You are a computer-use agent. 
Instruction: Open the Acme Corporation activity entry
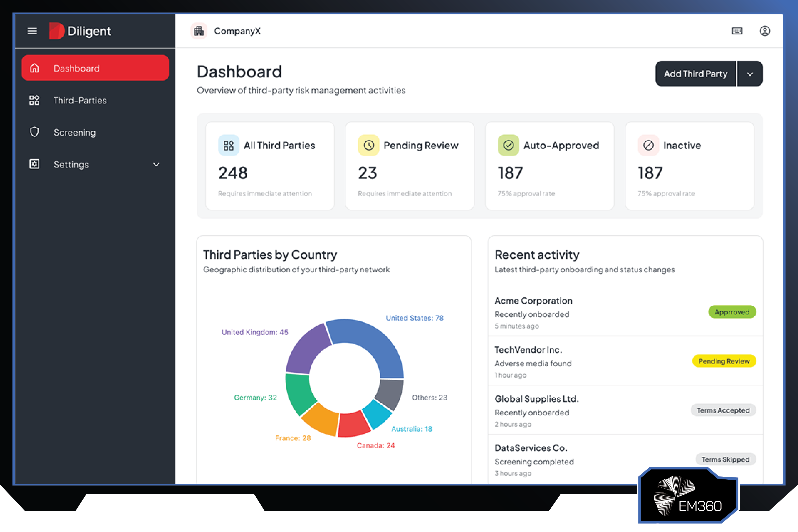[625, 312]
